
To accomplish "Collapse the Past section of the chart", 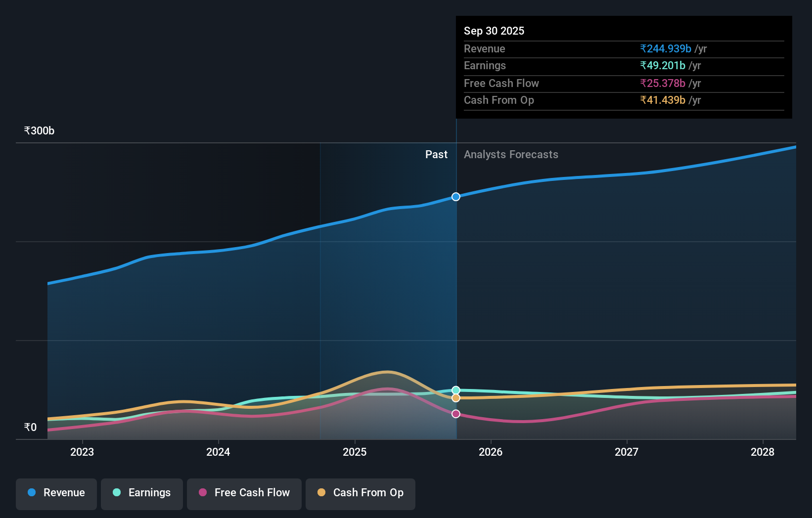I will click(436, 154).
